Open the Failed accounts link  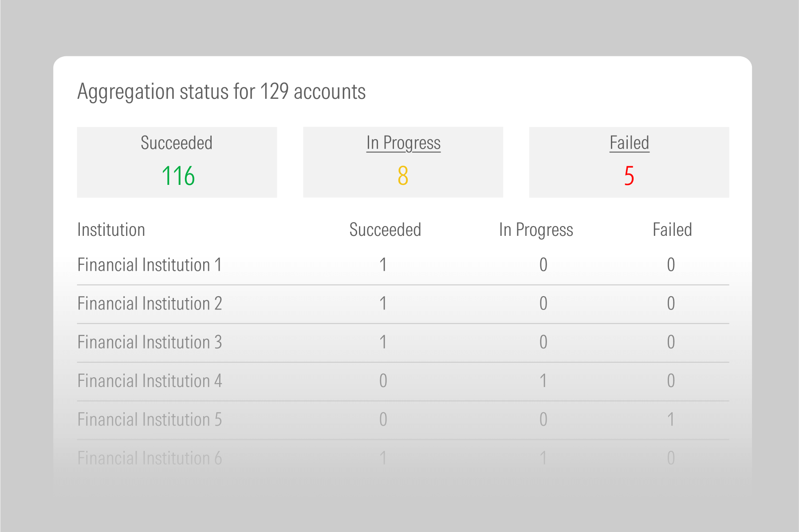point(629,143)
